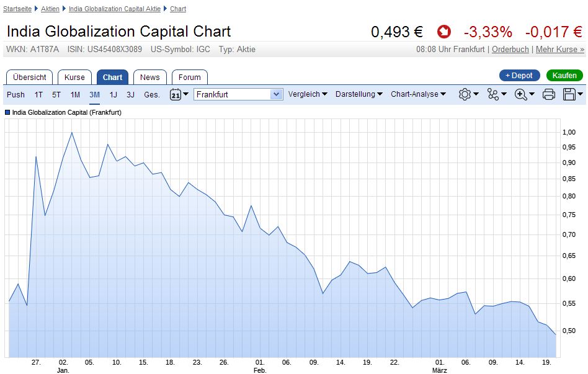
Task: Switch to the Kurse tab
Action: click(74, 77)
